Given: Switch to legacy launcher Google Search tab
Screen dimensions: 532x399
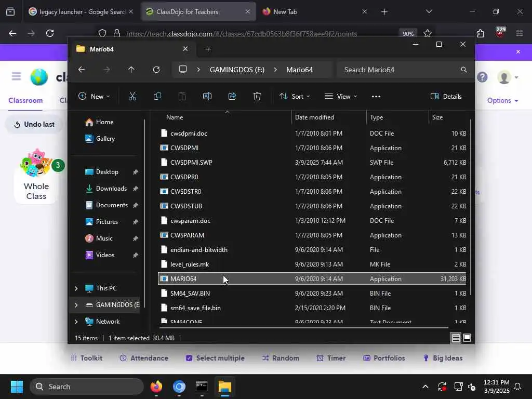Looking at the screenshot, I should point(82,11).
